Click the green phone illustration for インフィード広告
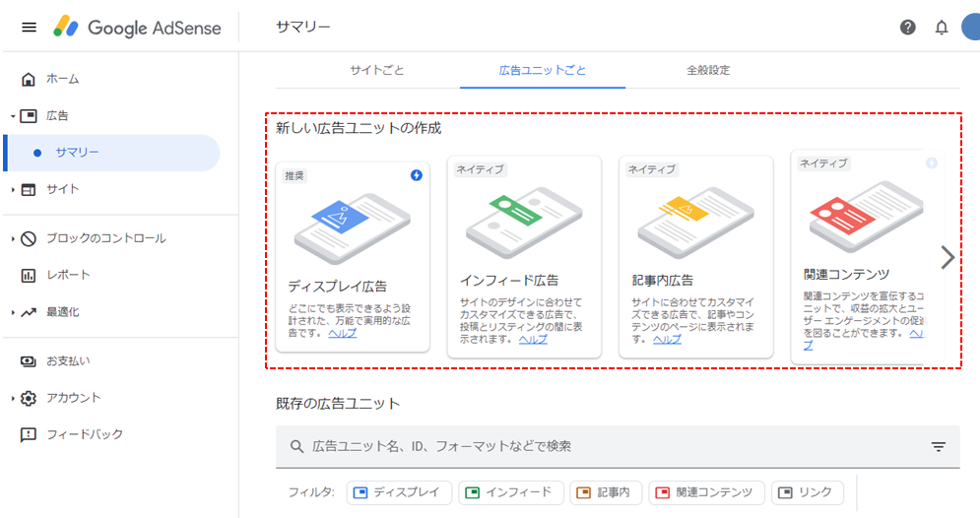The image size is (980, 518). [x=524, y=224]
